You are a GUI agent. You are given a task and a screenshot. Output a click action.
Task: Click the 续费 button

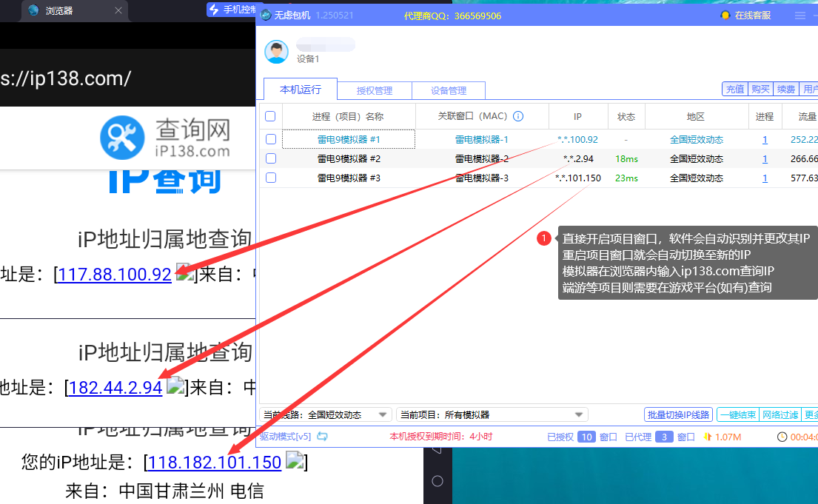(785, 90)
